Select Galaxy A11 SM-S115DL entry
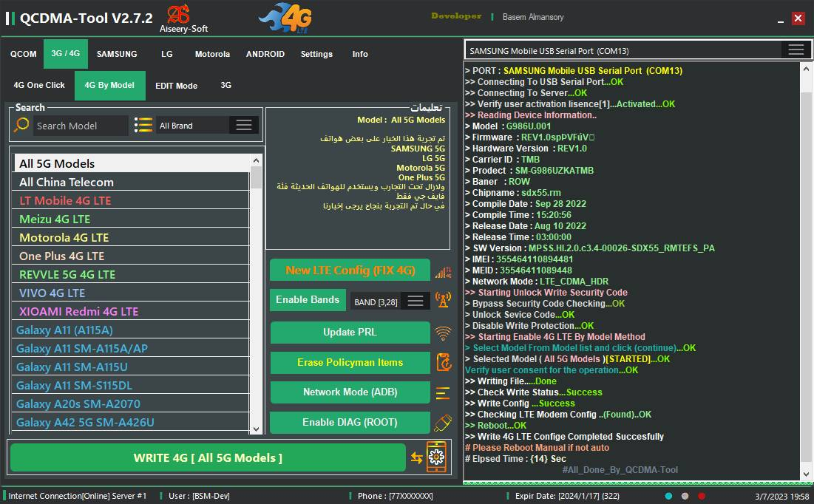814x504 pixels. click(x=131, y=385)
